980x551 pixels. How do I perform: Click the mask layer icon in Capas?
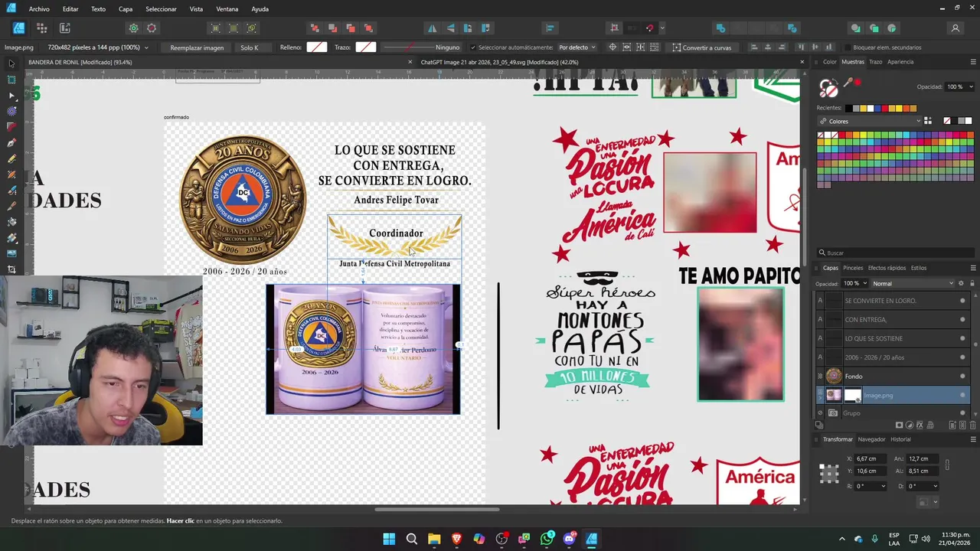tap(899, 425)
